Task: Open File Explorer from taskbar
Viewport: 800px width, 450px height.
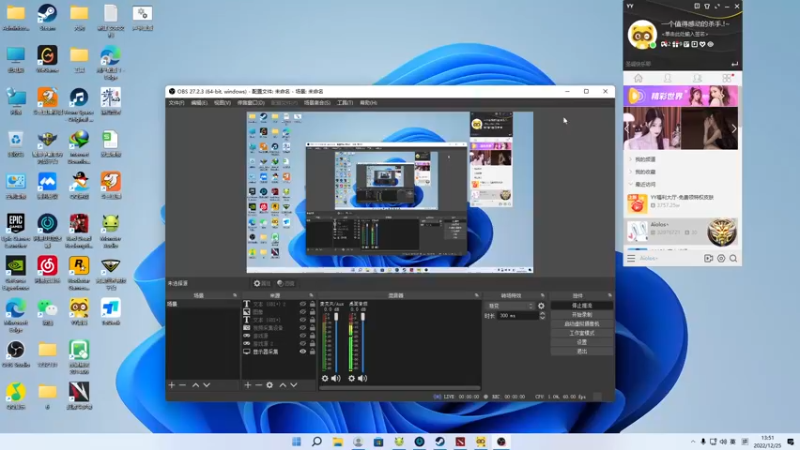Action: click(337, 441)
